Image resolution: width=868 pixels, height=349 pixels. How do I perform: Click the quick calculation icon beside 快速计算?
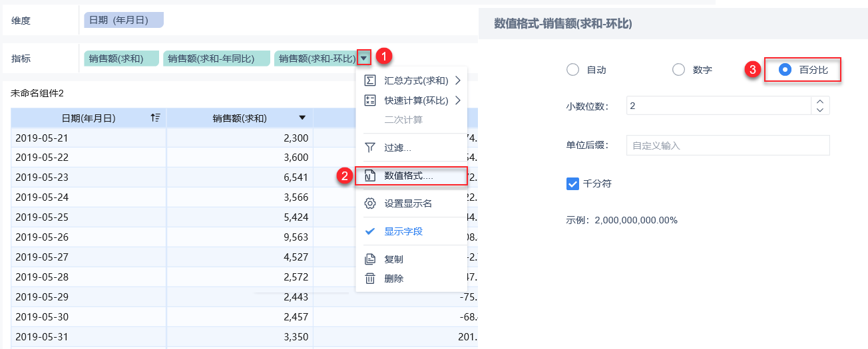tap(370, 100)
